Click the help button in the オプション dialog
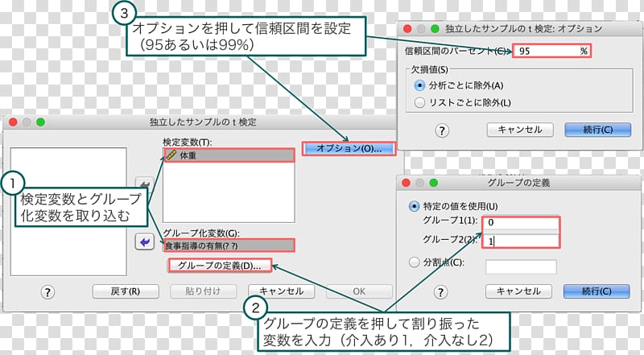The image size is (644, 355). click(441, 130)
